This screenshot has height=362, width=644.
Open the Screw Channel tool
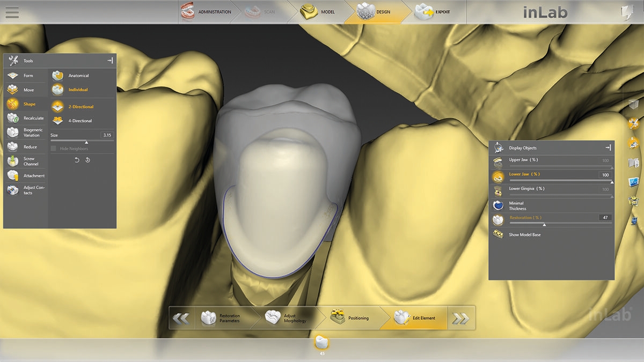pyautogui.click(x=13, y=161)
